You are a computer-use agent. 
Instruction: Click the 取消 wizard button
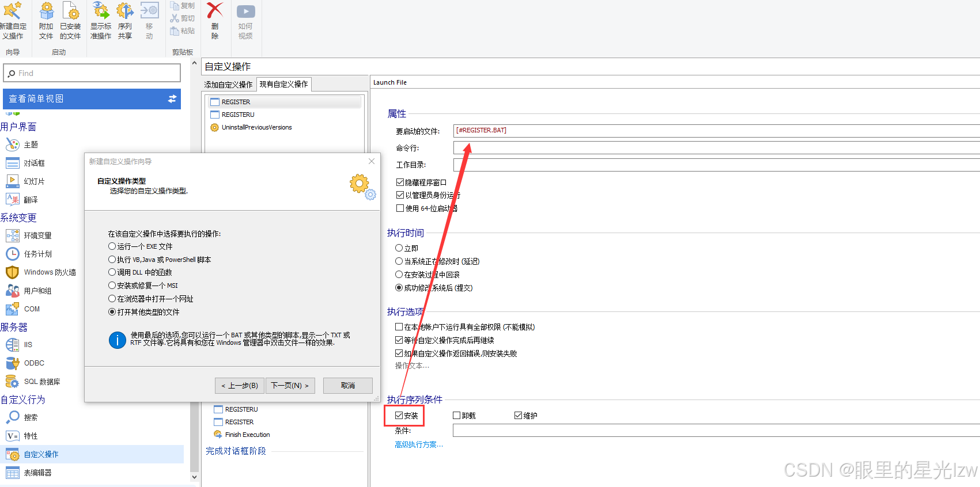click(x=348, y=386)
